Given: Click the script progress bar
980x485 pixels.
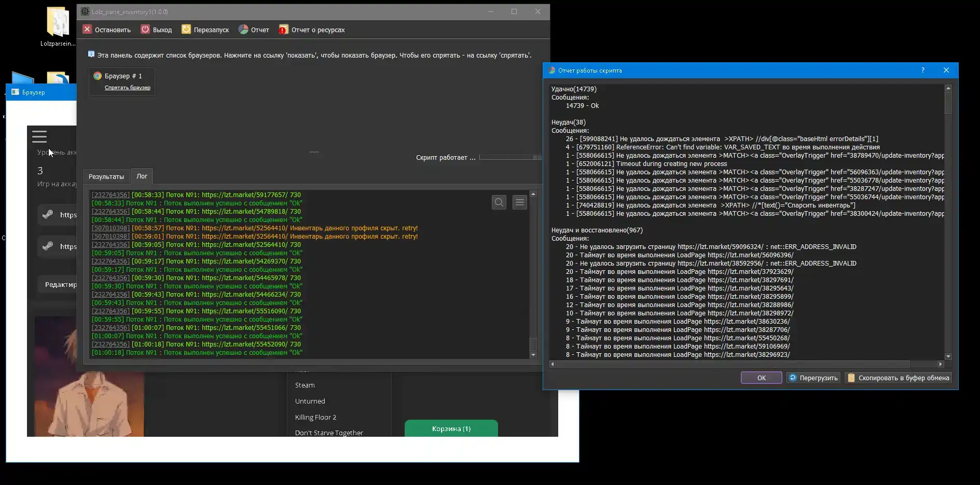Looking at the screenshot, I should [x=510, y=157].
